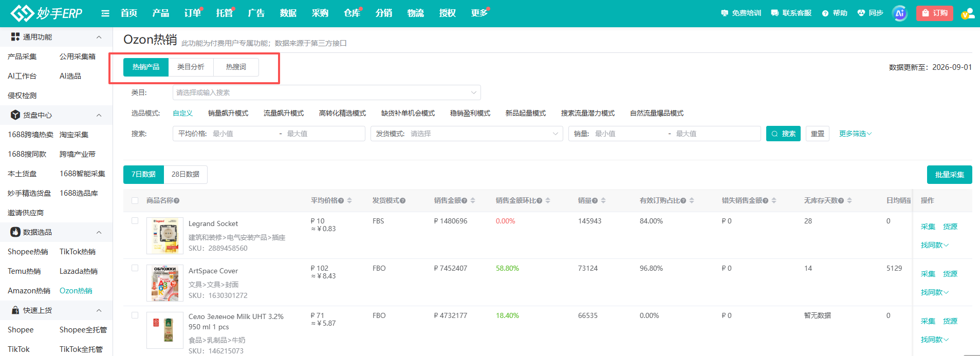Focus the 平均价格 最小值 input
980x356 pixels.
[243, 134]
